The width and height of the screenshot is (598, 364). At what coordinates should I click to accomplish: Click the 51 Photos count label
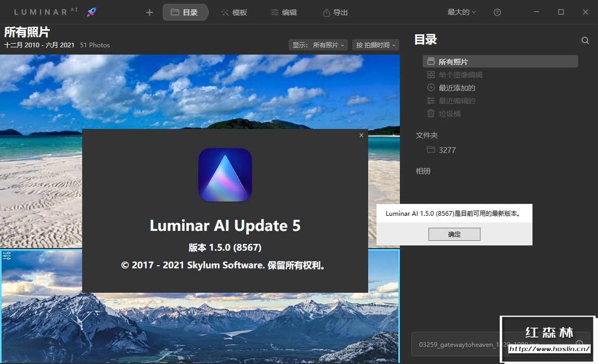coord(95,45)
